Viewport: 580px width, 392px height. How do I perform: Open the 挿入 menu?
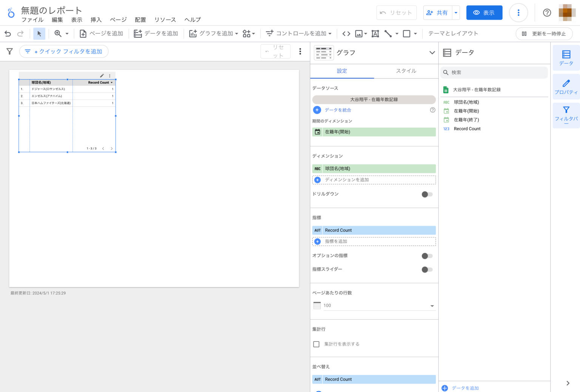coord(96,20)
